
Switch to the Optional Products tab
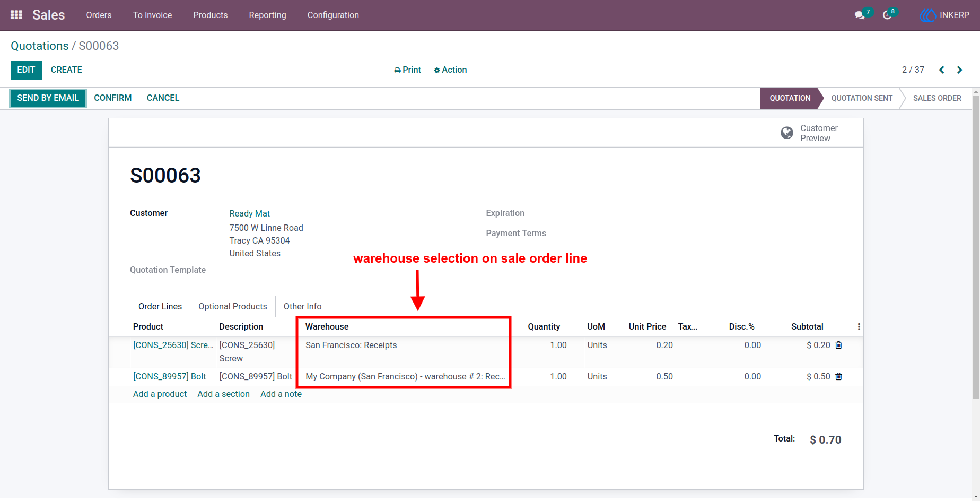click(x=232, y=306)
